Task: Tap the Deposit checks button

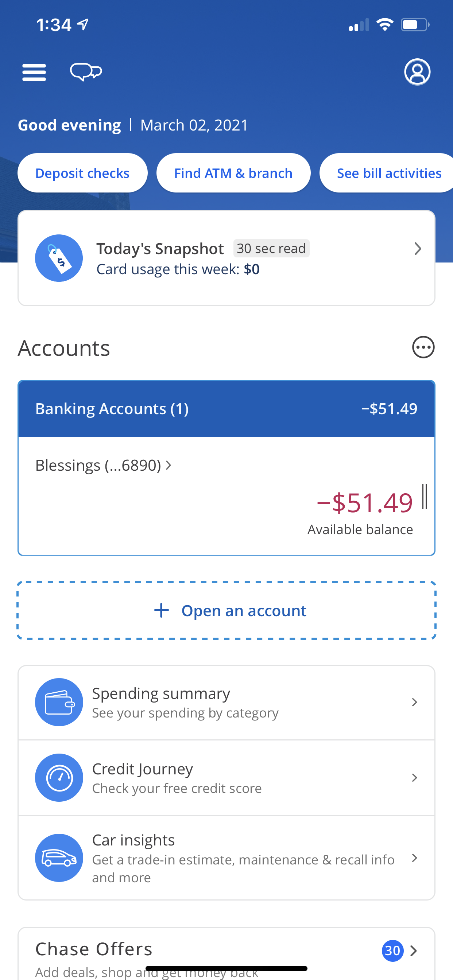Action: (82, 173)
